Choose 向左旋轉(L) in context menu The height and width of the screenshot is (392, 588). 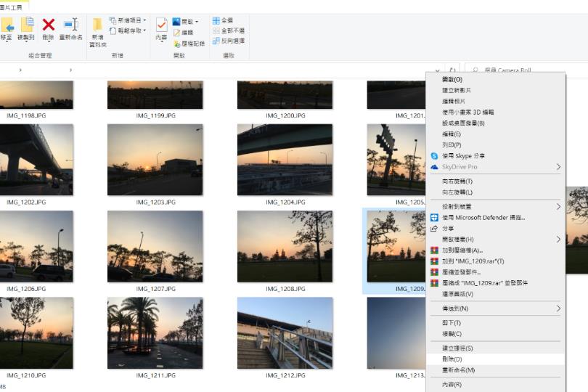(x=495, y=192)
